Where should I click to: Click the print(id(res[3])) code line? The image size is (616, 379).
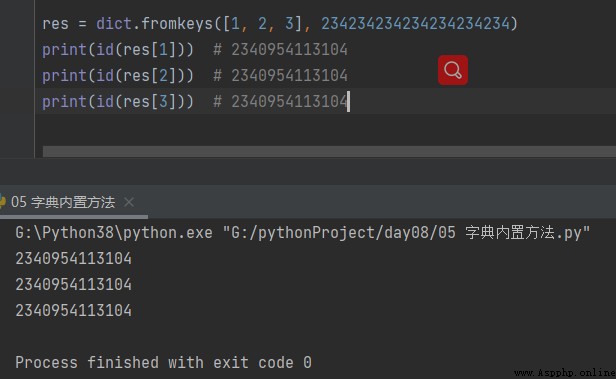[195, 102]
